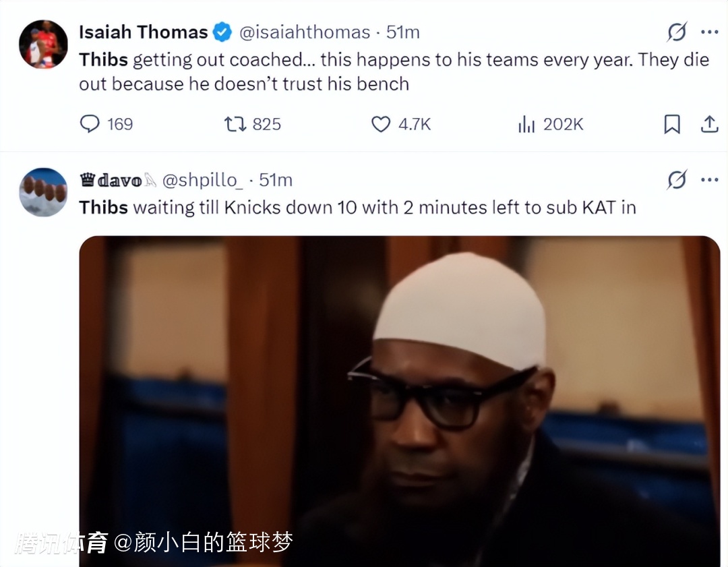Open the attached video image in davo's tweet
The image size is (728, 567).
pos(399,401)
